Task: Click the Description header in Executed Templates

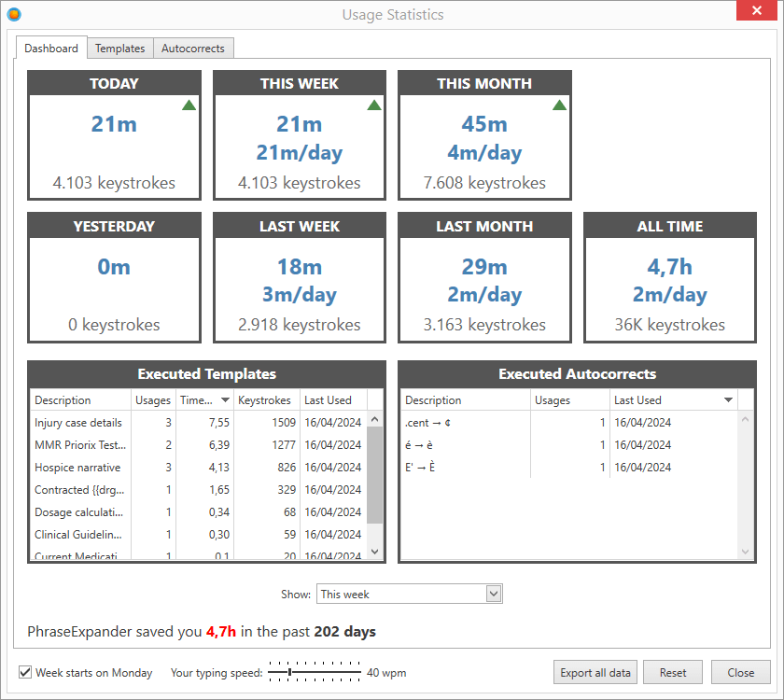Action: 80,400
